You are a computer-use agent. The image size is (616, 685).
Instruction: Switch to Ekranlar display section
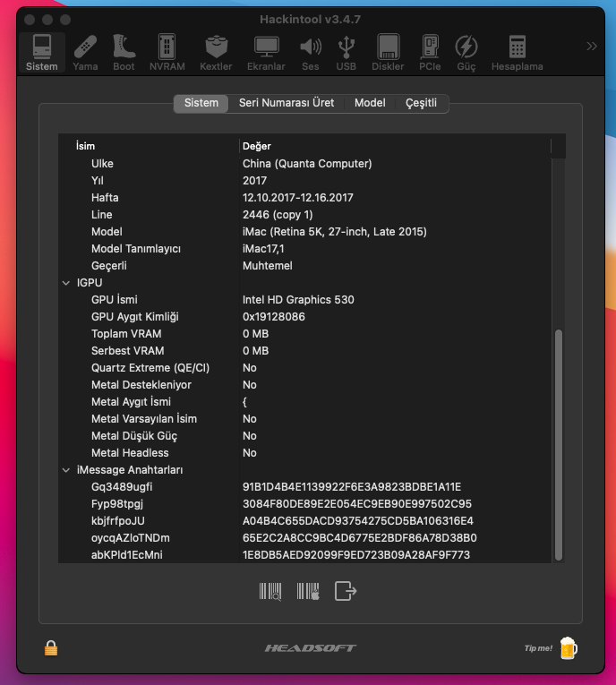point(266,53)
